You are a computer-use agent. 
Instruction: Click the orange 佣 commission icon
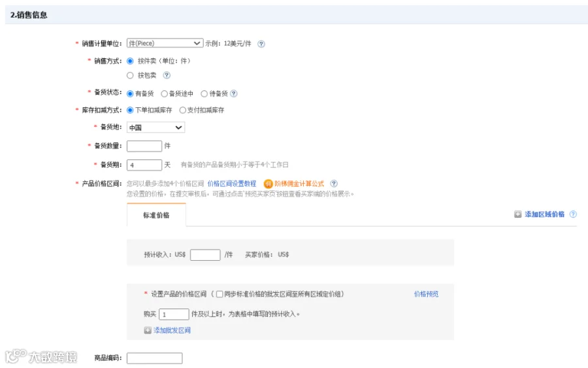point(268,184)
